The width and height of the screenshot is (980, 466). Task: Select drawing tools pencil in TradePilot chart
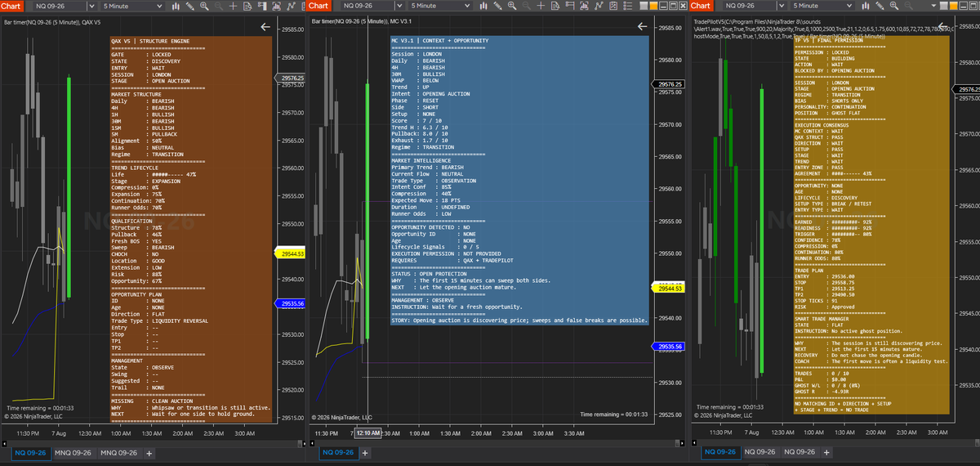point(880,6)
